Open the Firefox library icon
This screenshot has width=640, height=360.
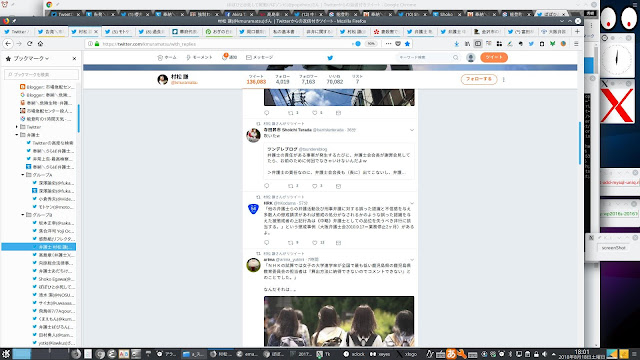click(467, 44)
